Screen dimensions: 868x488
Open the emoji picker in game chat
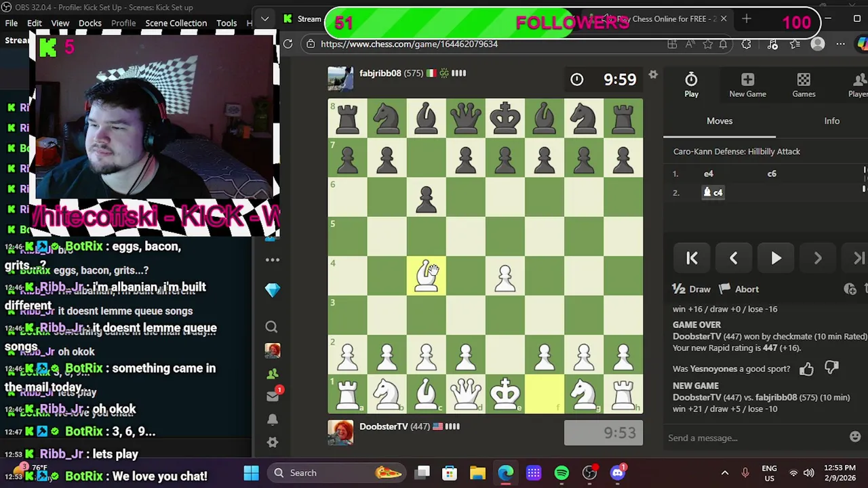click(x=855, y=437)
